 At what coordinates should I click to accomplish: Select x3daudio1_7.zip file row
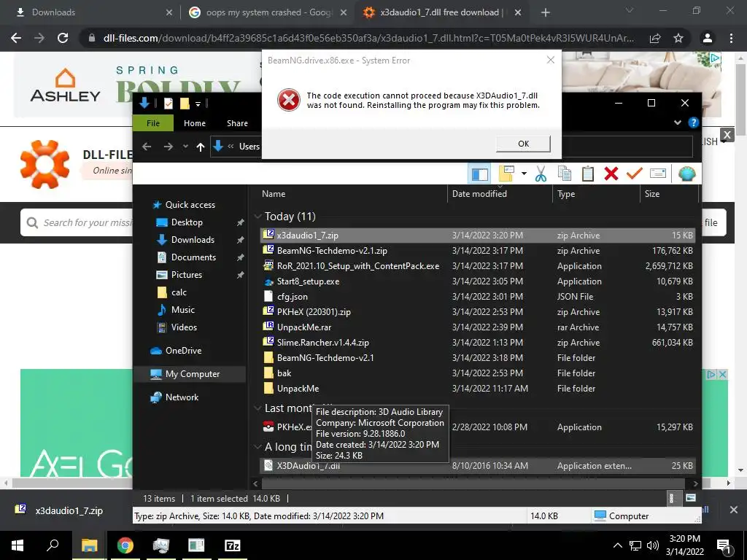(477, 236)
